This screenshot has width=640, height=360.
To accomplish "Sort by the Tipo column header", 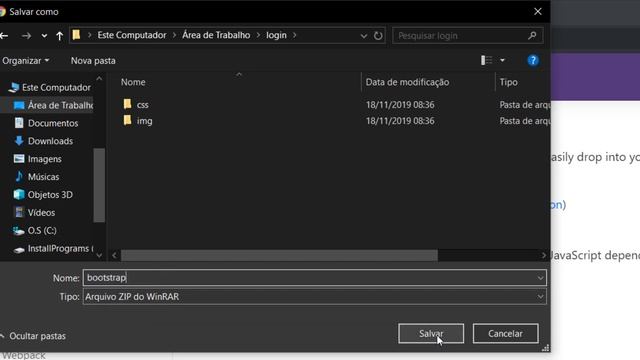I will 509,82.
